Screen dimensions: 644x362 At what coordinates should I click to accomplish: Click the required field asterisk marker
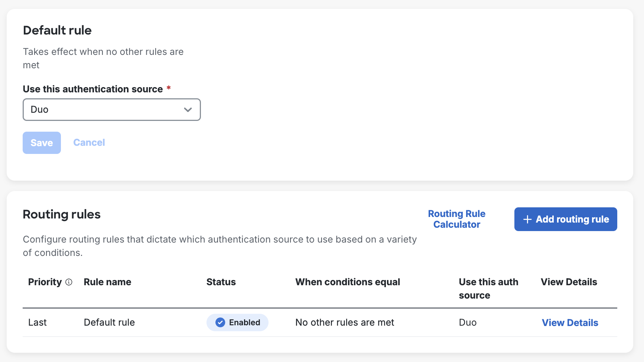click(x=168, y=88)
